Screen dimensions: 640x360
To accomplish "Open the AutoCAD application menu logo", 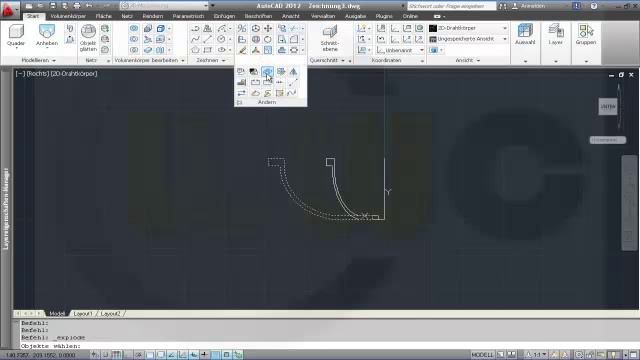I will [x=8, y=10].
